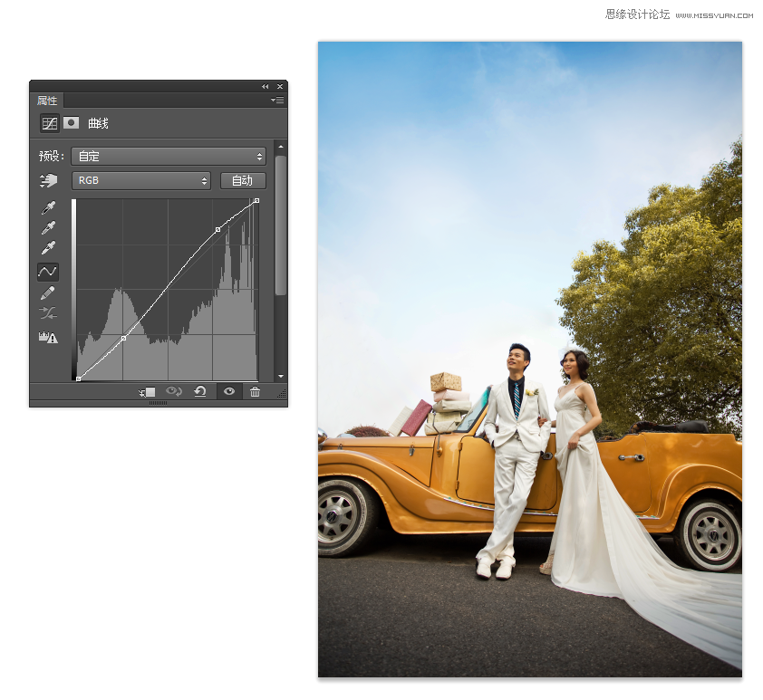Screen dimensions: 763x700
Task: View previous state icon
Action: [x=174, y=391]
